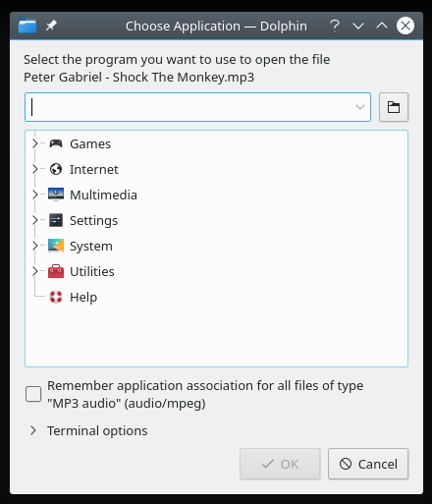Click the System category icon
Viewport: 432px width, 504px height.
coord(56,246)
